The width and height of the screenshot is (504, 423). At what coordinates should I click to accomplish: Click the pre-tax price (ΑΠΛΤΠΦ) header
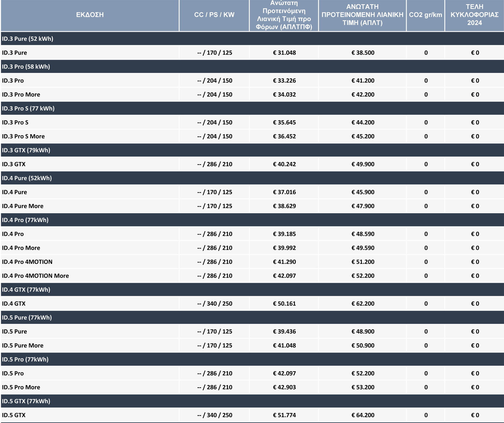284,15
